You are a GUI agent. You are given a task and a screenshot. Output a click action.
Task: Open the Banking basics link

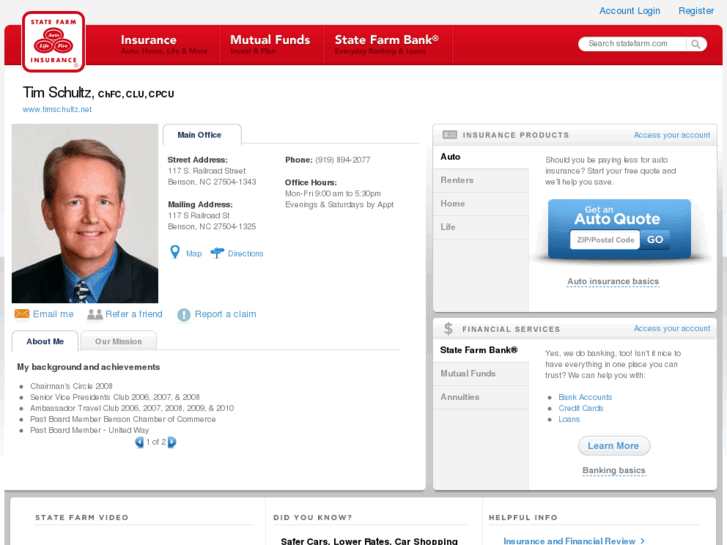(614, 470)
